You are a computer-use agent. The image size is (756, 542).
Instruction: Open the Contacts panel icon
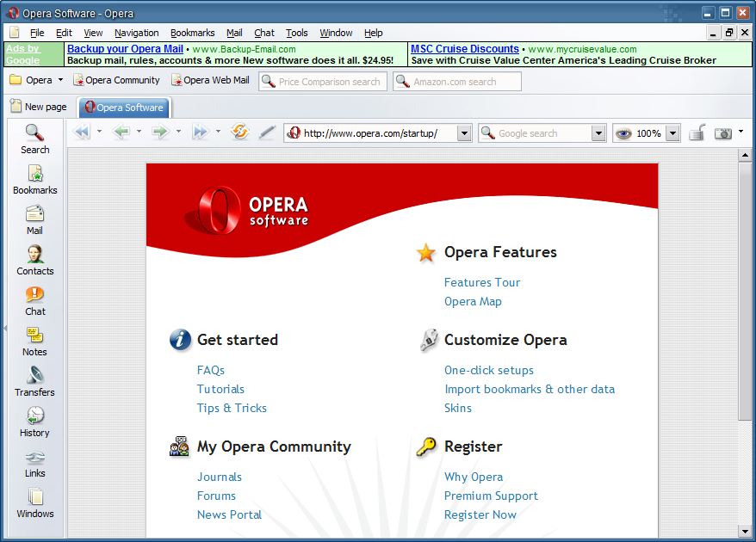coord(34,254)
